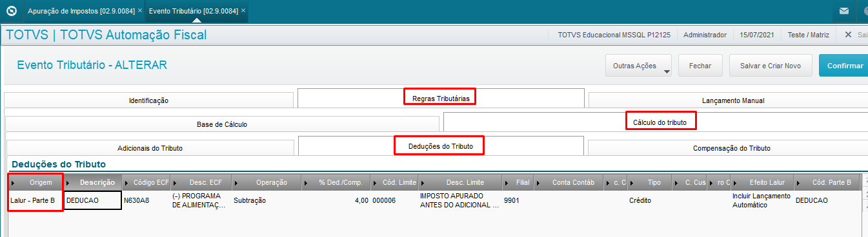The height and width of the screenshot is (237, 868).
Task: Click the IMPOSTO APURADO ANTES DO ADICIONAL cell
Action: [460, 200]
